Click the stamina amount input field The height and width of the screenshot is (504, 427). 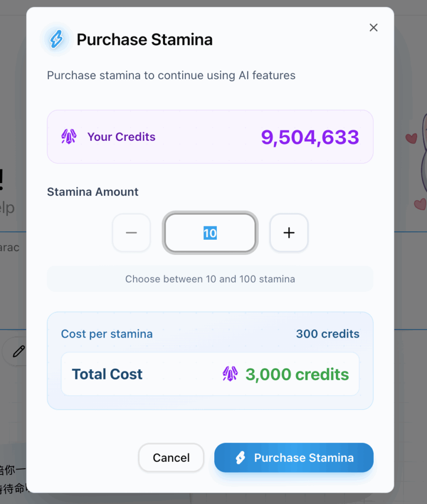pos(210,233)
